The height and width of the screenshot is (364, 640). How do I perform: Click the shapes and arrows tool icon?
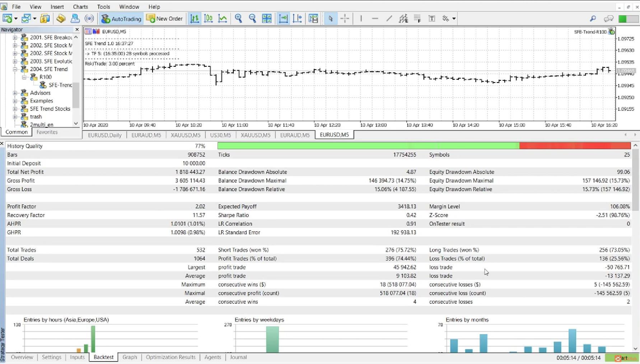pyautogui.click(x=446, y=19)
